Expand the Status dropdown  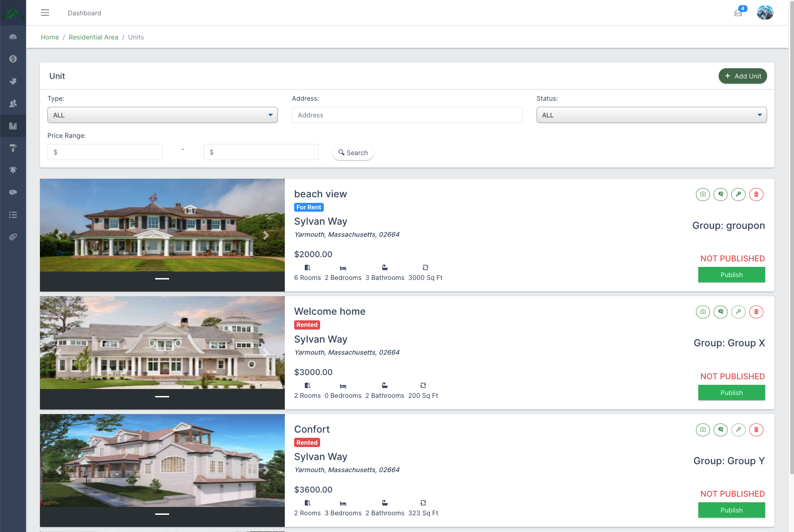tap(651, 115)
